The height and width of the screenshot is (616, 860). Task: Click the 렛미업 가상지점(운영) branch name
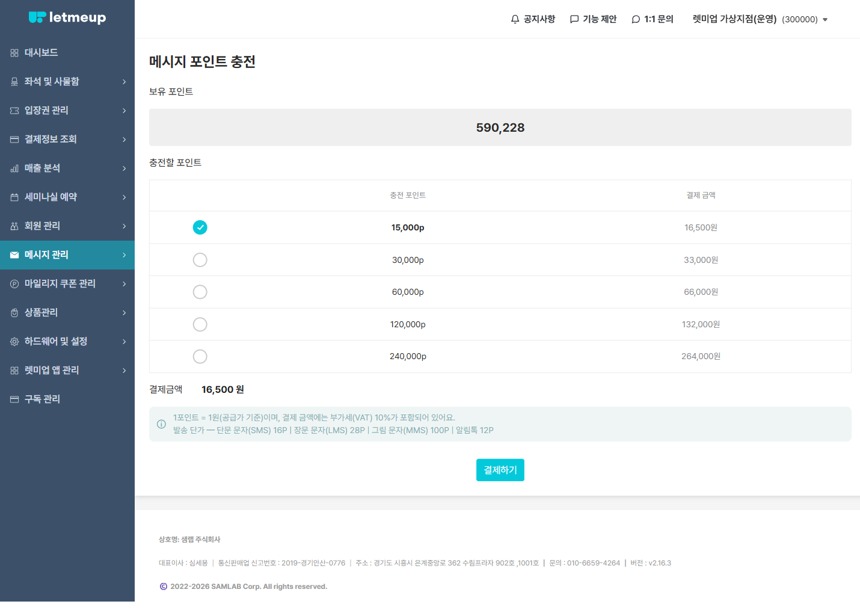tap(734, 19)
